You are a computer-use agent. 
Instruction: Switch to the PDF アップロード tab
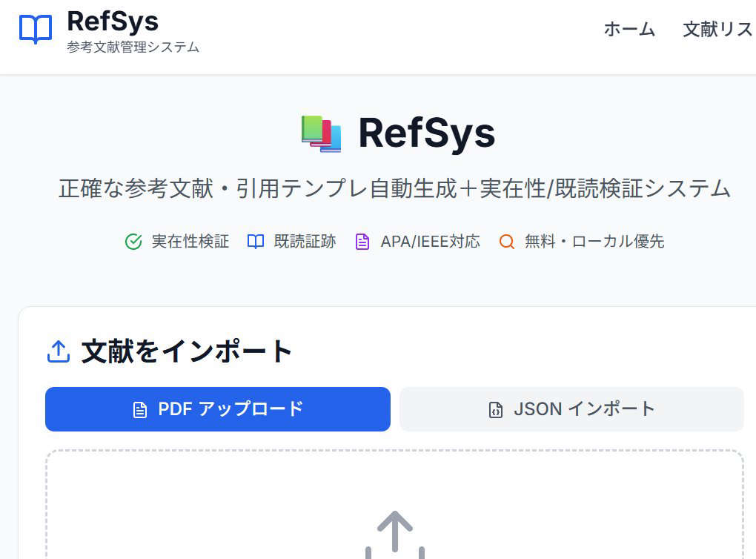click(x=217, y=408)
